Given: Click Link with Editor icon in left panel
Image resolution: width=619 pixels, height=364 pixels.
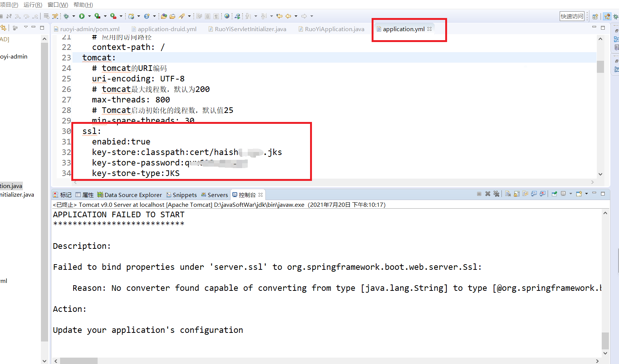Looking at the screenshot, I should (4, 28).
